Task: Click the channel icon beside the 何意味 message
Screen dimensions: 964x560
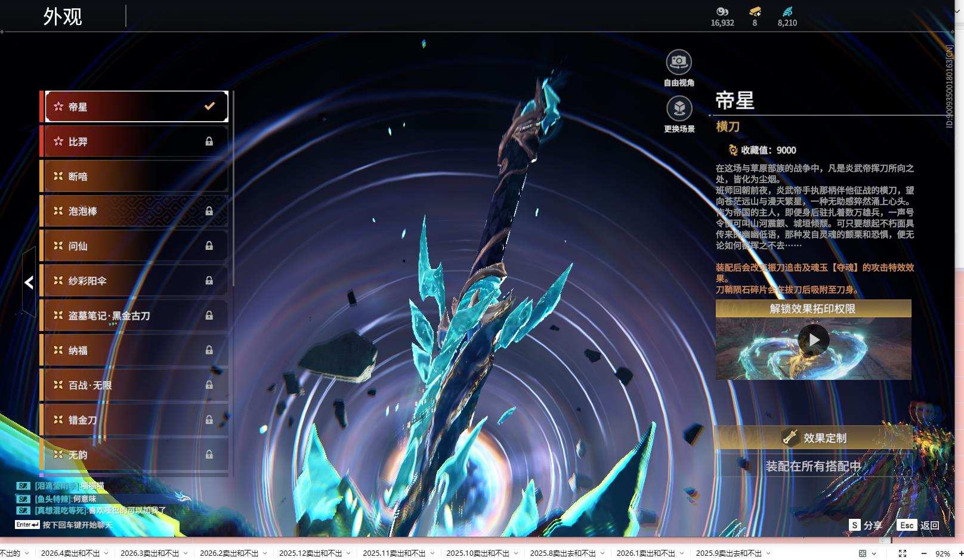Action: 23,499
